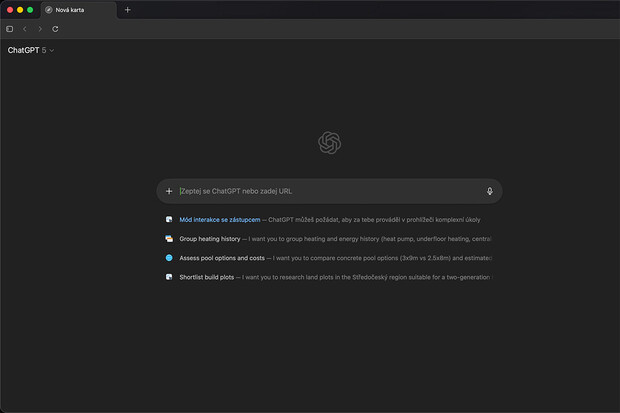620x413 pixels.
Task: Click the OpenAI logo in center
Action: [330, 144]
